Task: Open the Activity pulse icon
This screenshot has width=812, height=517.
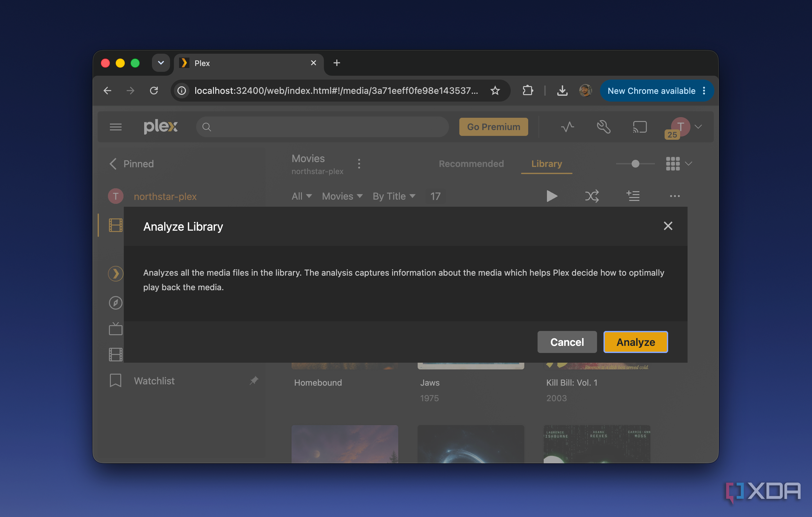Action: tap(568, 127)
